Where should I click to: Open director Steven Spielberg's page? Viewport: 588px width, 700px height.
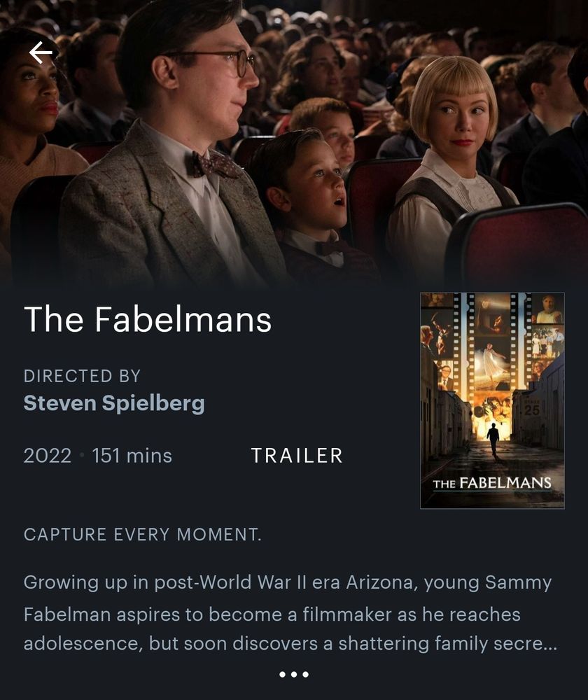click(x=114, y=403)
